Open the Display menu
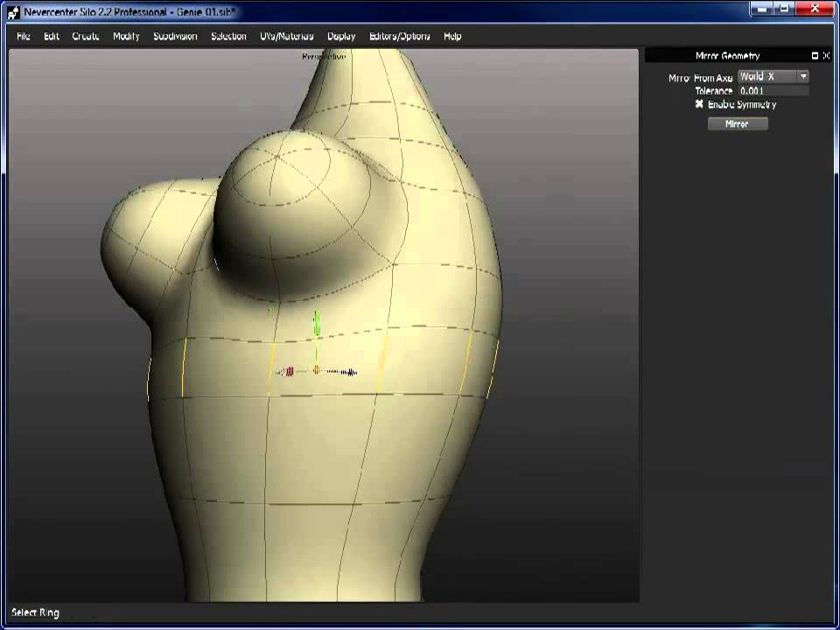This screenshot has width=840, height=630. pos(341,37)
